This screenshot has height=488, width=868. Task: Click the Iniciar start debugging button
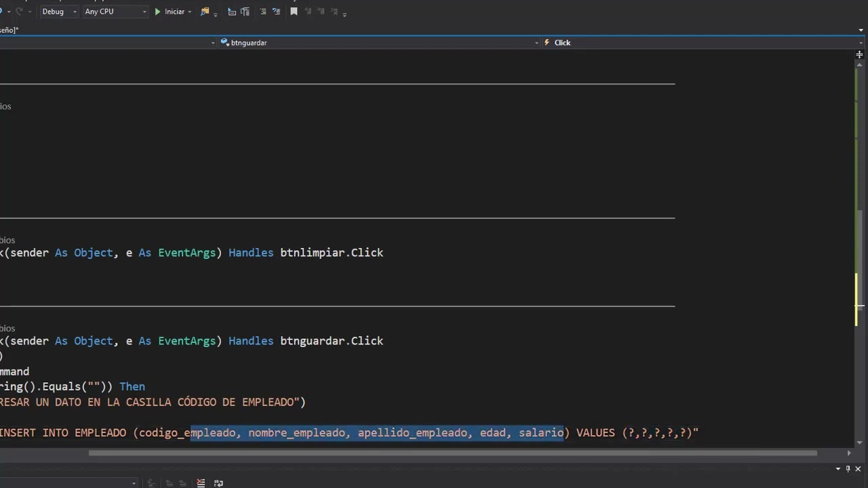(169, 12)
